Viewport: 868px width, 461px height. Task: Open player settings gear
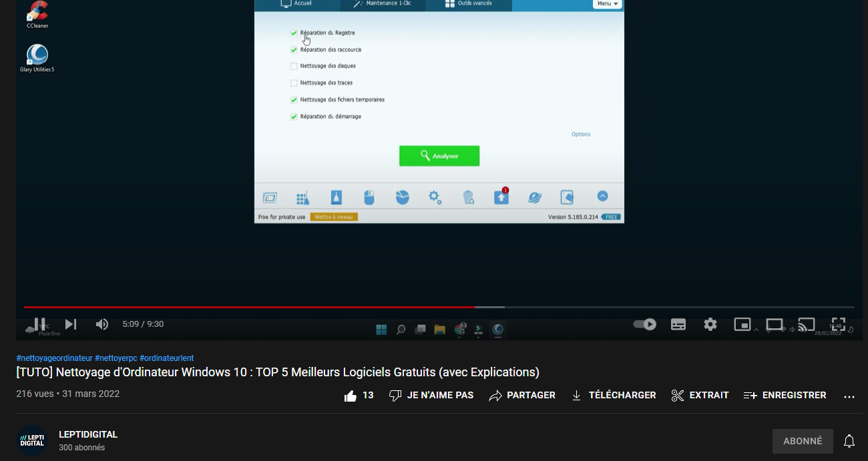coord(710,324)
